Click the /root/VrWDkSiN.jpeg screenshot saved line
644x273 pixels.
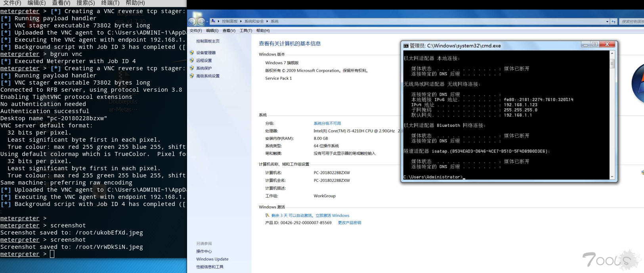72,247
